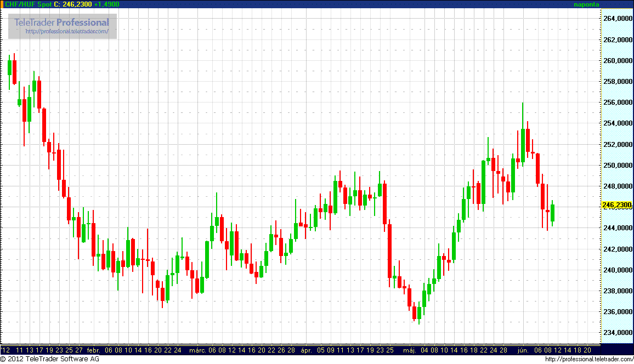This screenshot has height=364, width=634.
Task: Click the 242,0000 price axis label
Action: pyautogui.click(x=618, y=249)
